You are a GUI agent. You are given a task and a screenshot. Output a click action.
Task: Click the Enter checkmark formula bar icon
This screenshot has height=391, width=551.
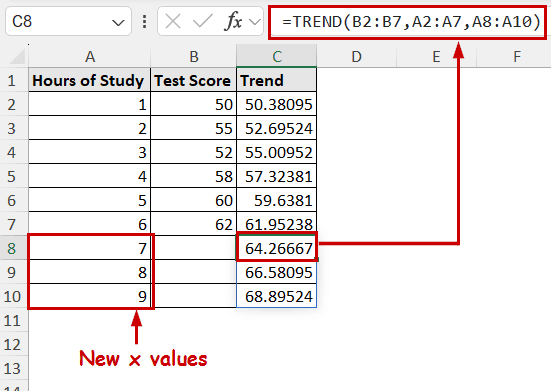[x=203, y=22]
